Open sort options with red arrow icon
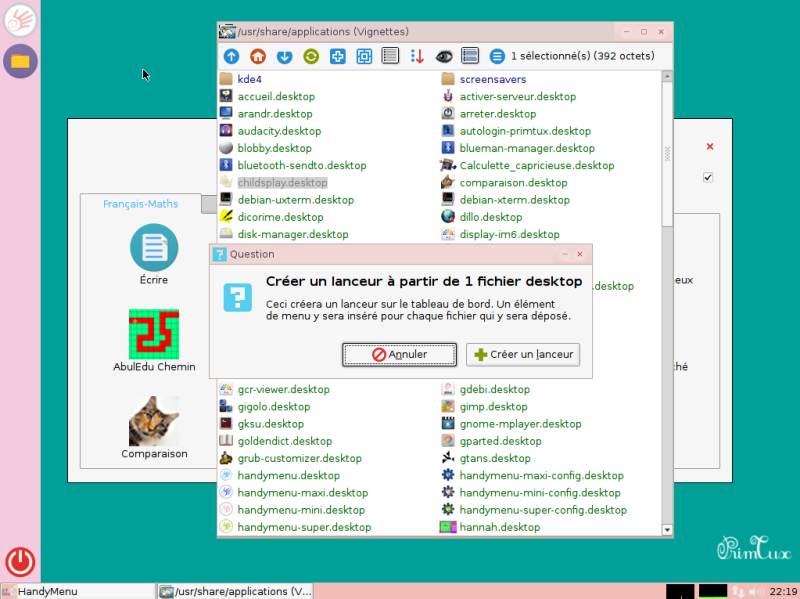800x599 pixels. pos(417,56)
